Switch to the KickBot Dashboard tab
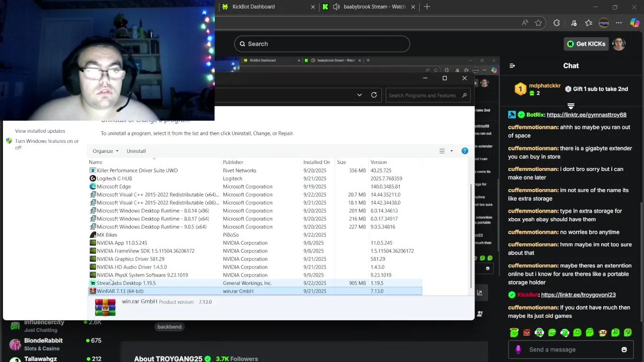 click(x=254, y=7)
